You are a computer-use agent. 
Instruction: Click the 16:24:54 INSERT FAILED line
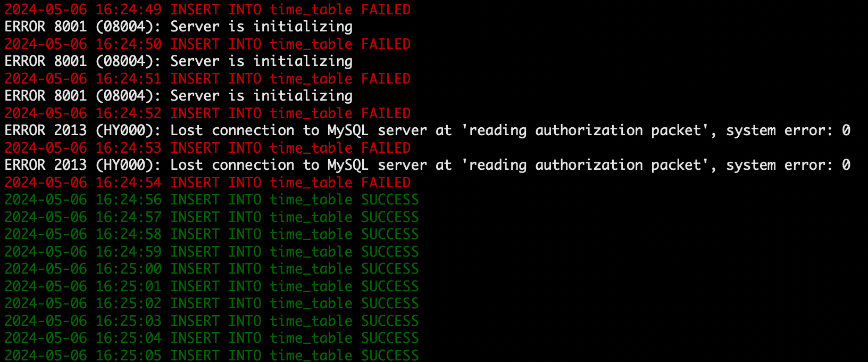[207, 183]
